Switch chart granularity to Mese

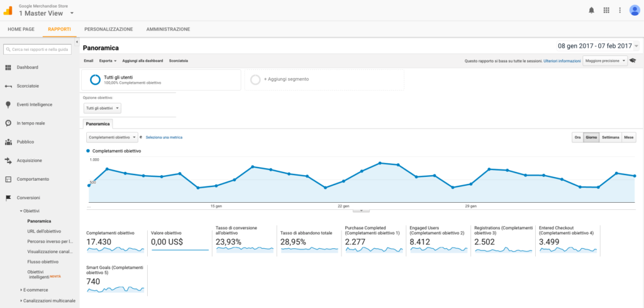click(629, 137)
